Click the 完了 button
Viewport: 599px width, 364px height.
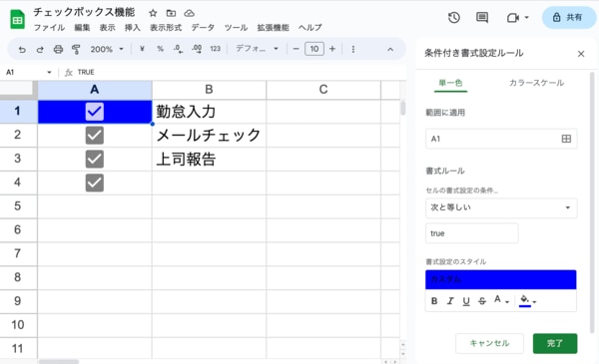click(x=555, y=343)
